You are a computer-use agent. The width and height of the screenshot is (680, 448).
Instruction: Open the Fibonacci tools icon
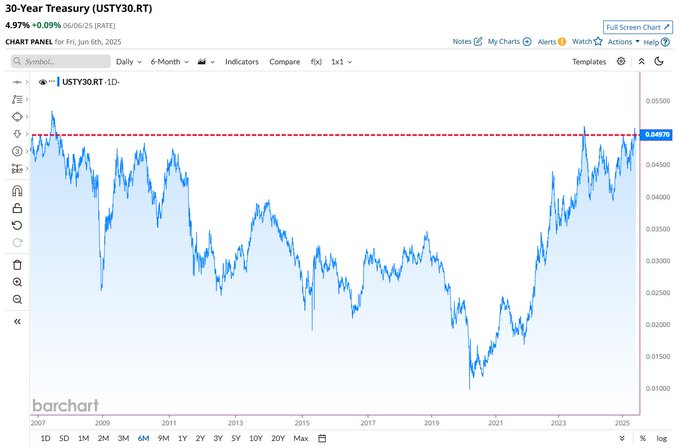click(17, 99)
